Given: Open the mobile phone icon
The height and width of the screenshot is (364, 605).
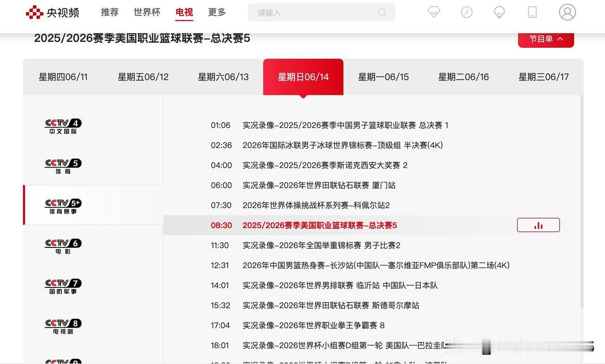Looking at the screenshot, I should tap(532, 12).
